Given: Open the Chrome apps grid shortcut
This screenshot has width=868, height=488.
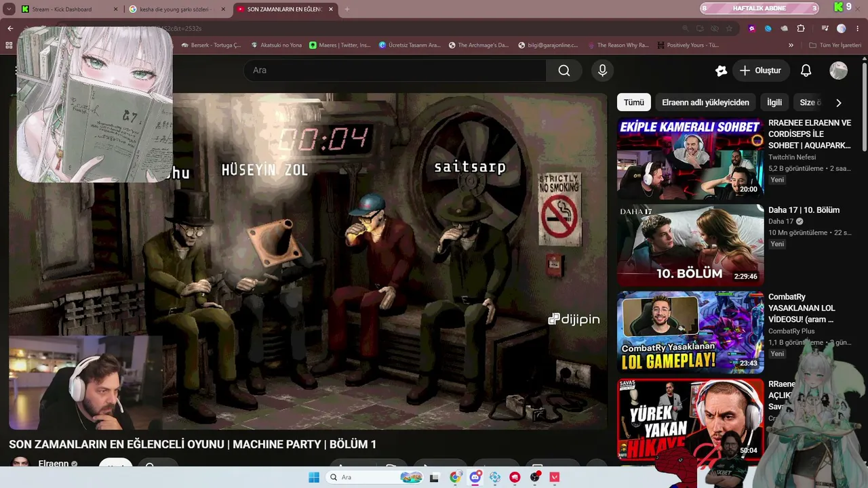Looking at the screenshot, I should coord(9,45).
